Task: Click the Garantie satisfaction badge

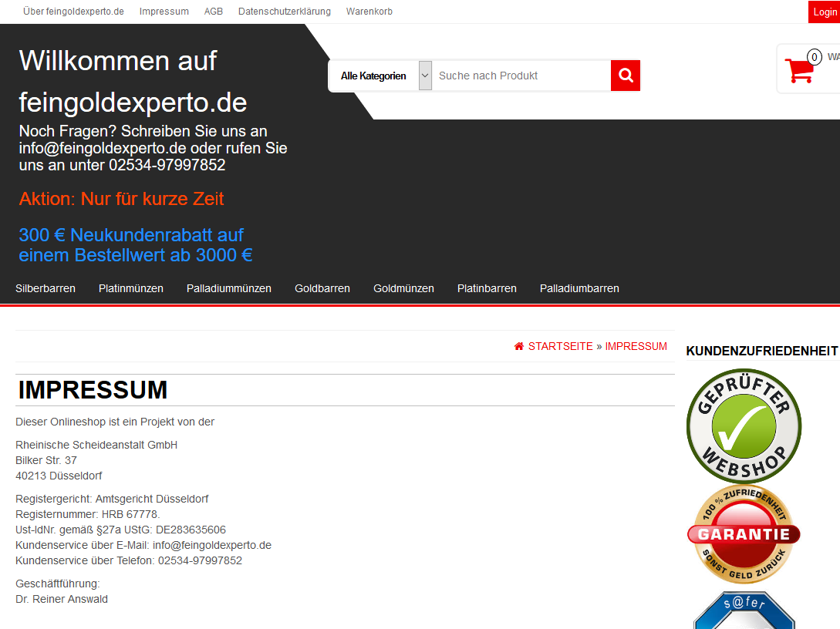Action: tap(744, 534)
